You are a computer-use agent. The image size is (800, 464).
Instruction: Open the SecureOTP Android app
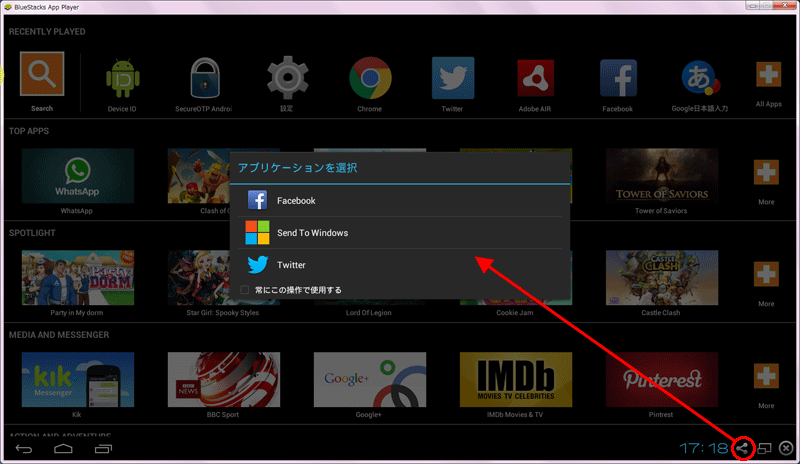click(x=205, y=78)
